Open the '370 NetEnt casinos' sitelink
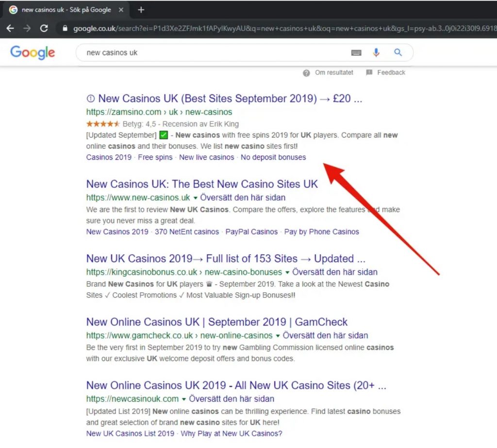 187,232
